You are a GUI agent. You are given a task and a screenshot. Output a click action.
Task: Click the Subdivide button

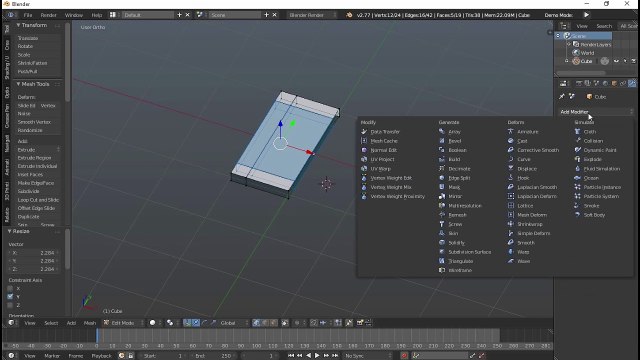(38, 191)
